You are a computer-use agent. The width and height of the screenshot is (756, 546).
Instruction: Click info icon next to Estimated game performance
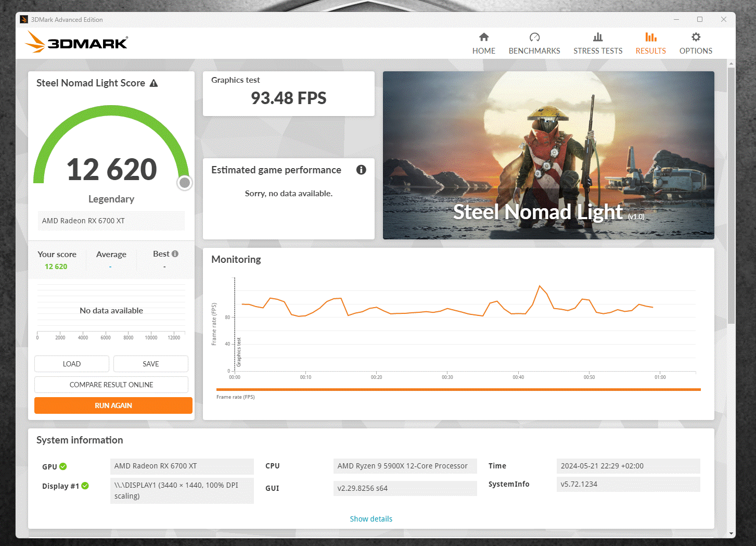(x=361, y=170)
